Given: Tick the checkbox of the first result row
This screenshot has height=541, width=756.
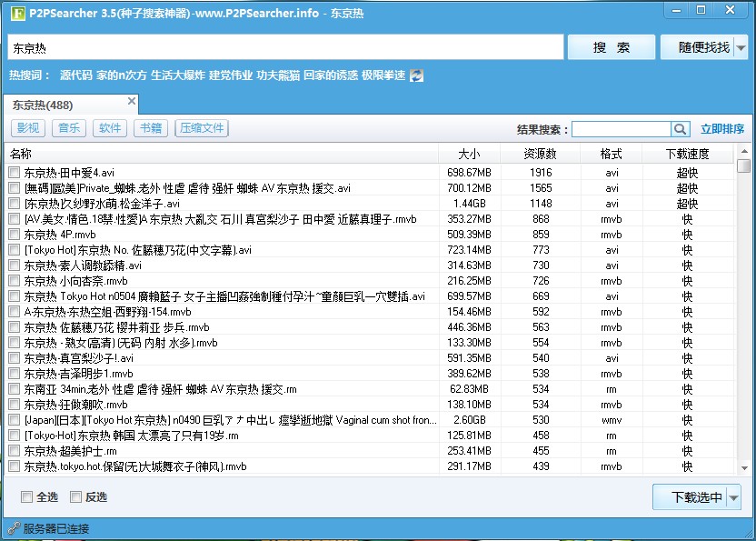Looking at the screenshot, I should pyautogui.click(x=14, y=173).
